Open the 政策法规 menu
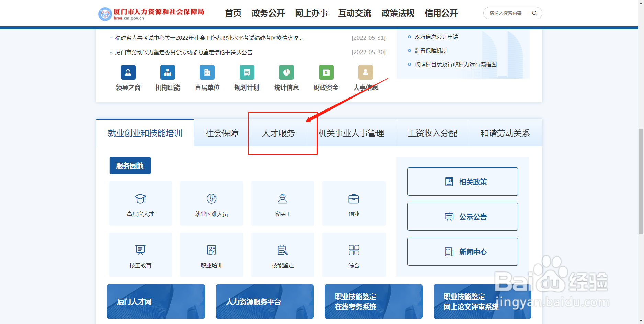Image resolution: width=644 pixels, height=324 pixels. click(397, 13)
